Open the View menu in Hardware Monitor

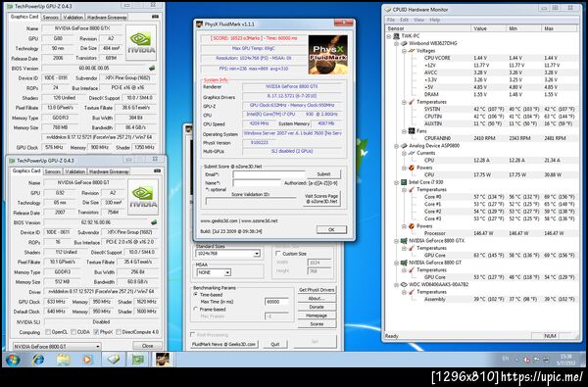click(418, 20)
